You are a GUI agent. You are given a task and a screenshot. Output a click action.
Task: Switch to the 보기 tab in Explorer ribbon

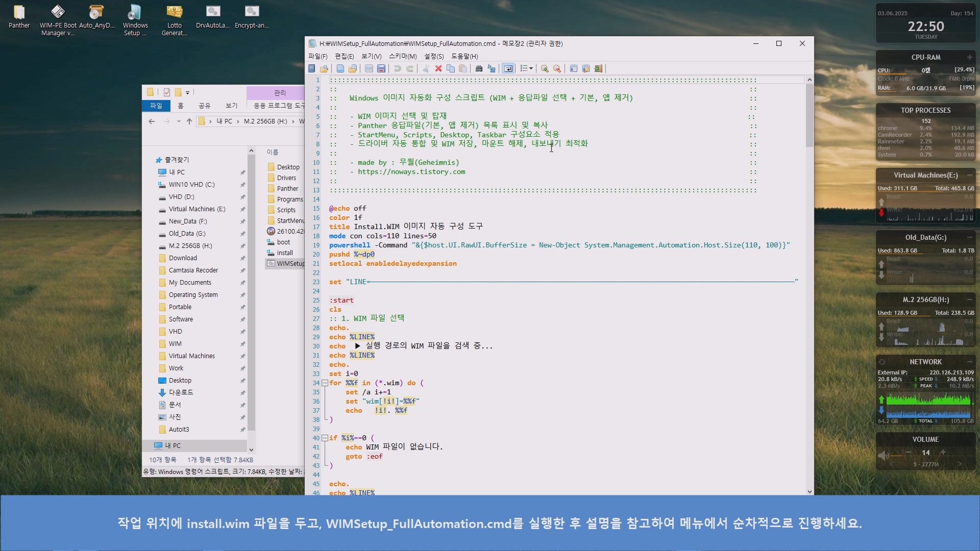tap(232, 106)
